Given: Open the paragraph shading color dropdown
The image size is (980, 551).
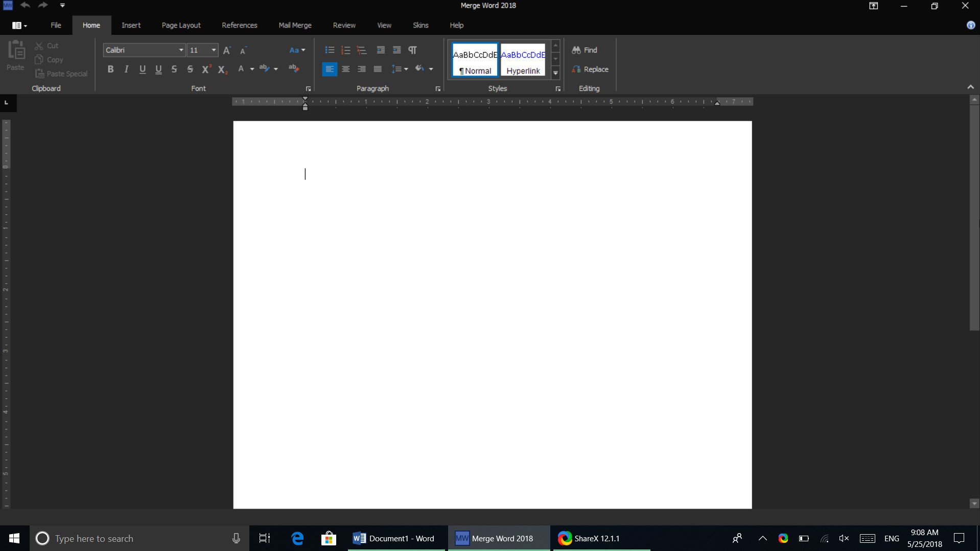Looking at the screenshot, I should [431, 69].
